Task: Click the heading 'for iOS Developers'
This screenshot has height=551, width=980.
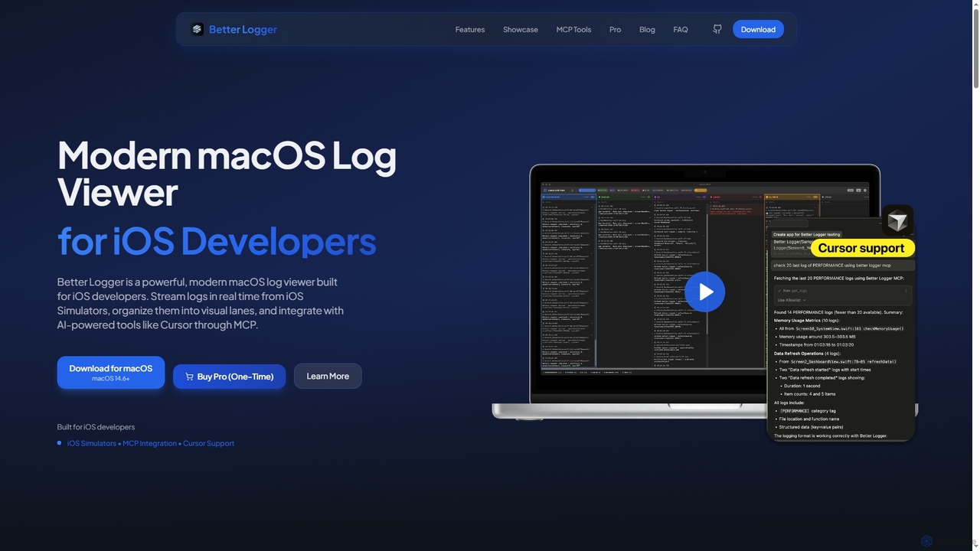Action: tap(217, 240)
